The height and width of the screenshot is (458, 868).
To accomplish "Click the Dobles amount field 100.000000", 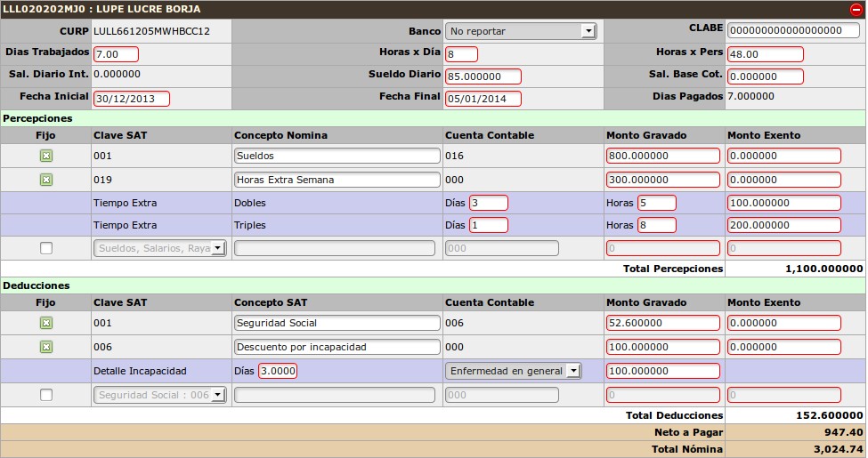I will [783, 203].
